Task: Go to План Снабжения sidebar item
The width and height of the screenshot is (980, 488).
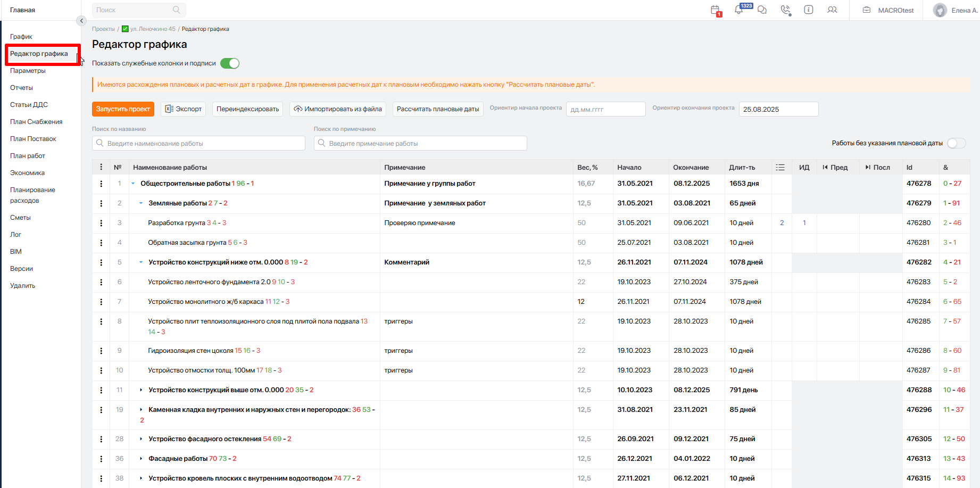Action: (36, 122)
